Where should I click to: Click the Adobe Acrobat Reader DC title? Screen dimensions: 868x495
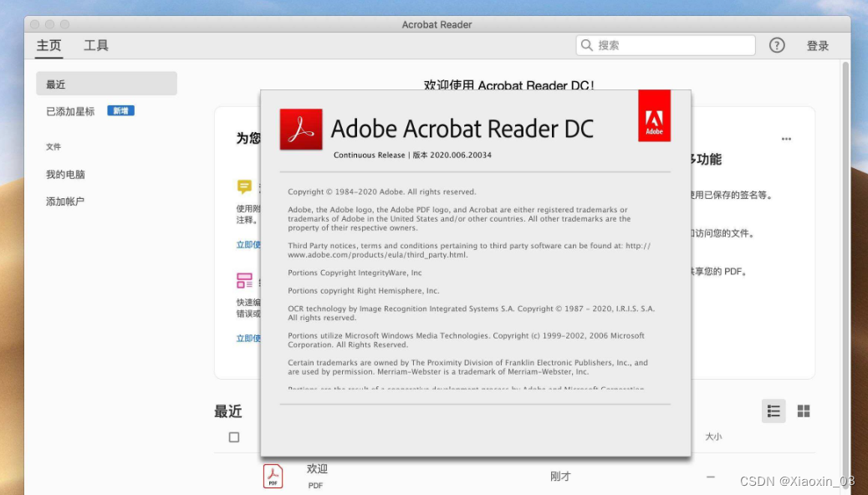pyautogui.click(x=462, y=129)
